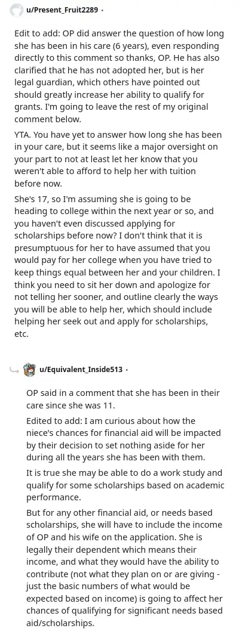This screenshot has height=644, width=239.
Task: Open u/Present_Fruit2289's avatar image
Action: point(16,10)
